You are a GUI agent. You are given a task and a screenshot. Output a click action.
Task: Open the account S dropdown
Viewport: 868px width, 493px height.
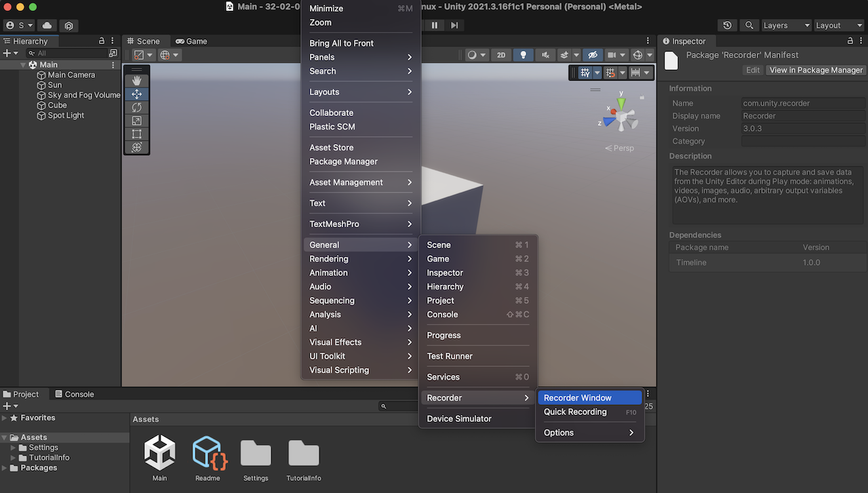point(19,25)
